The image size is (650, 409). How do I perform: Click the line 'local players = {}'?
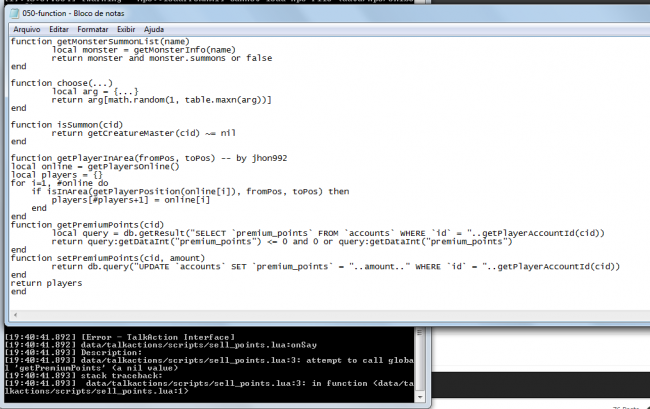point(57,175)
